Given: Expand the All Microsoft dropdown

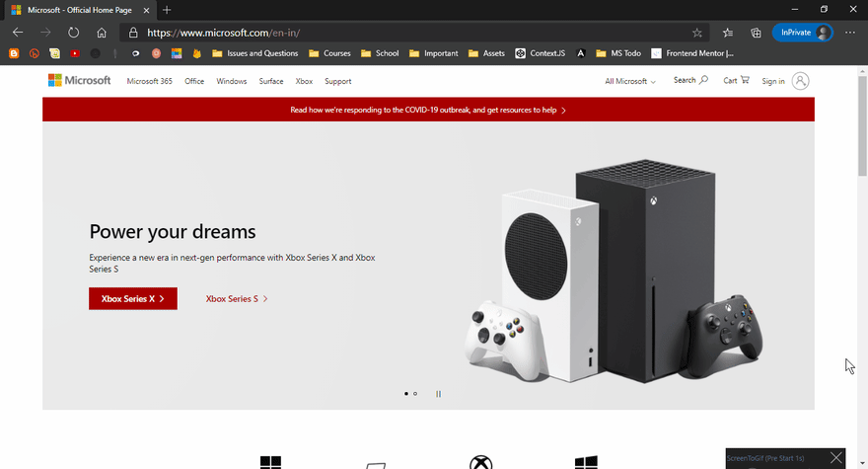Looking at the screenshot, I should (x=630, y=81).
